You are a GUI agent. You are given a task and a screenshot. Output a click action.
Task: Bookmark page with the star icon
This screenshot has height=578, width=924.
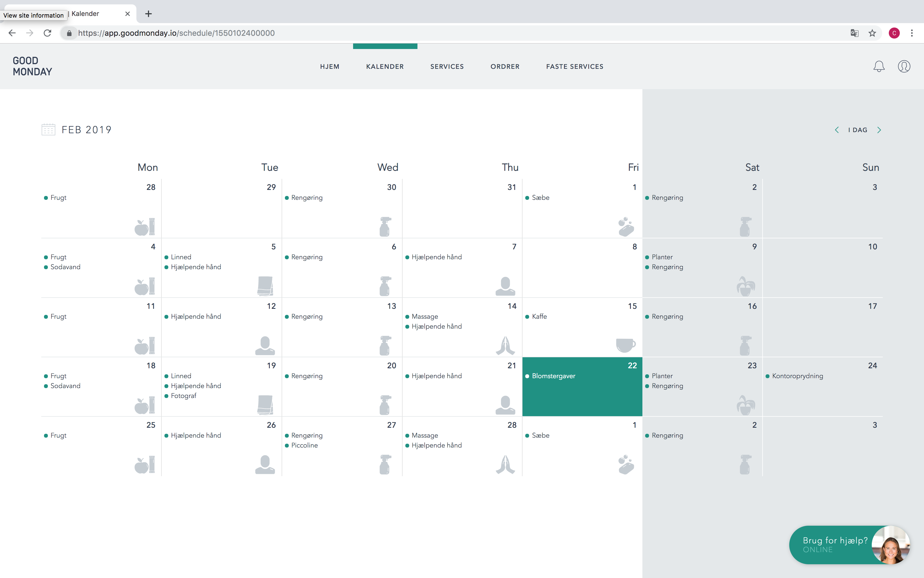coord(872,33)
